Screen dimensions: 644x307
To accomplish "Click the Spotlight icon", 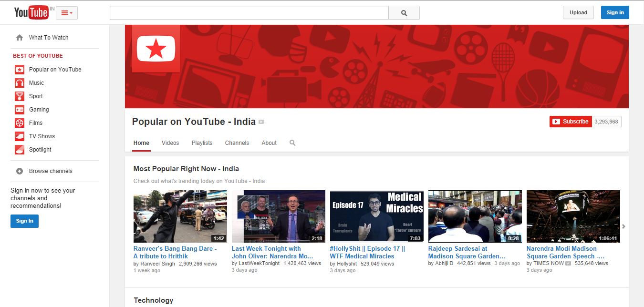I will [20, 150].
